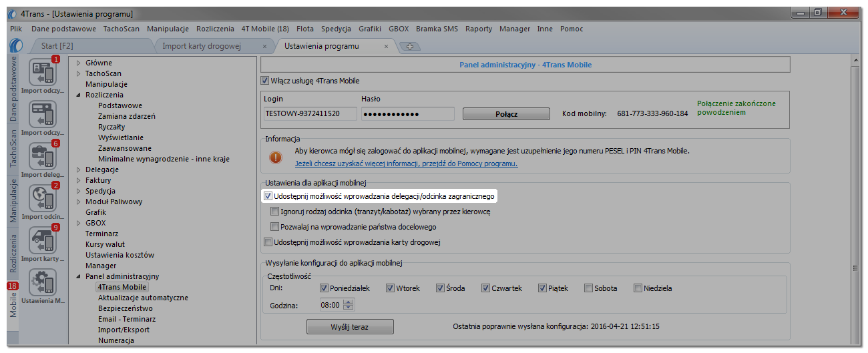
Task: Click the Połącz button
Action: [506, 114]
